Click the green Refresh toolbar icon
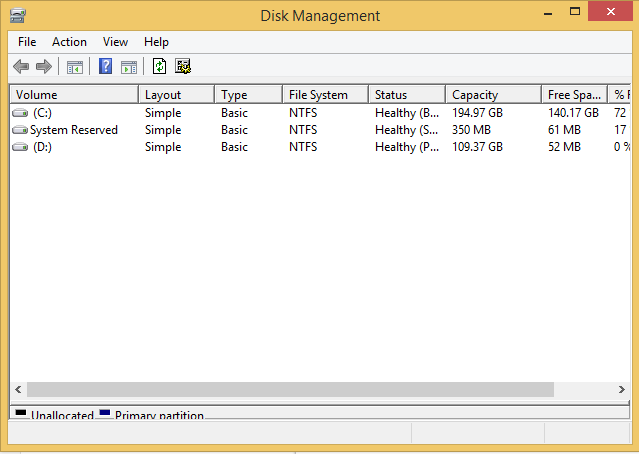 coord(159,66)
